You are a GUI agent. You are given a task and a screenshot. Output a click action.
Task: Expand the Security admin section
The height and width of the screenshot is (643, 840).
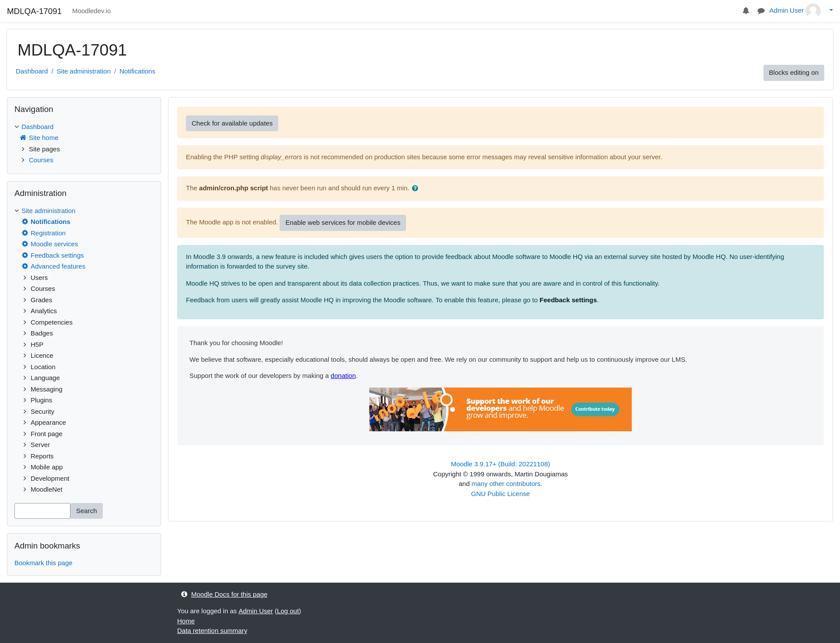[25, 412]
